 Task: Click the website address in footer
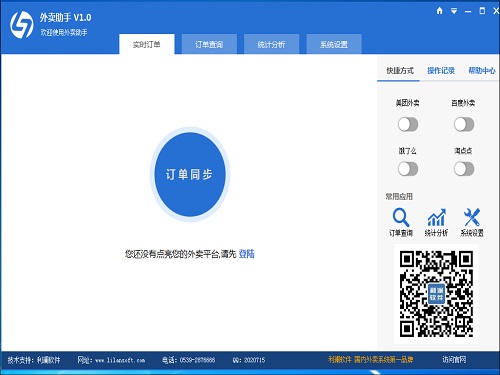[x=111, y=360]
